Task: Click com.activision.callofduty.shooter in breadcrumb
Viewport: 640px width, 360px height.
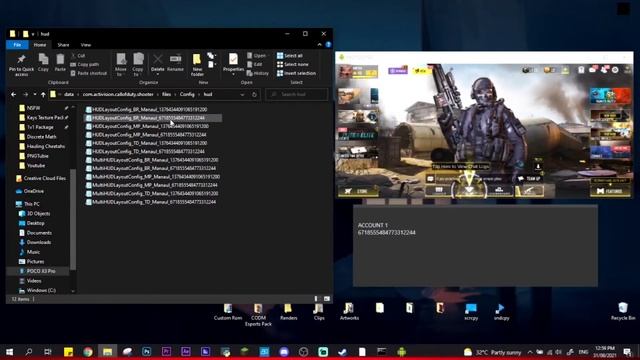Action: [x=118, y=94]
